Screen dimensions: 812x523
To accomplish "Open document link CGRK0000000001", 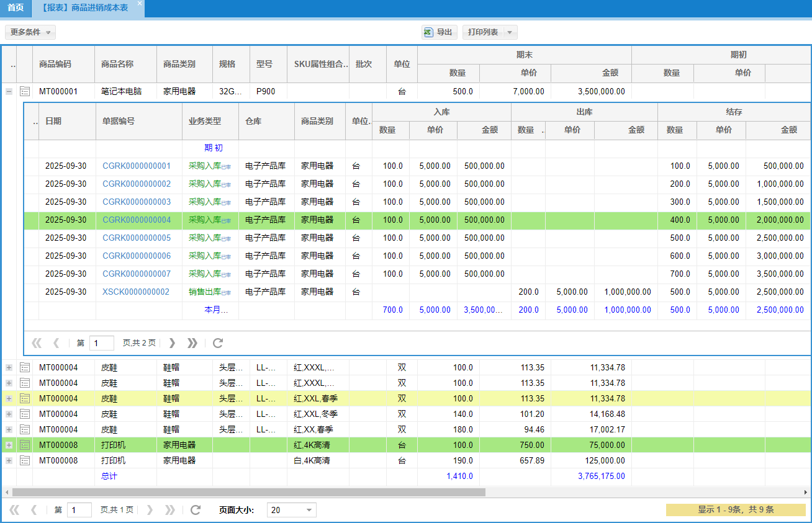I will click(136, 166).
